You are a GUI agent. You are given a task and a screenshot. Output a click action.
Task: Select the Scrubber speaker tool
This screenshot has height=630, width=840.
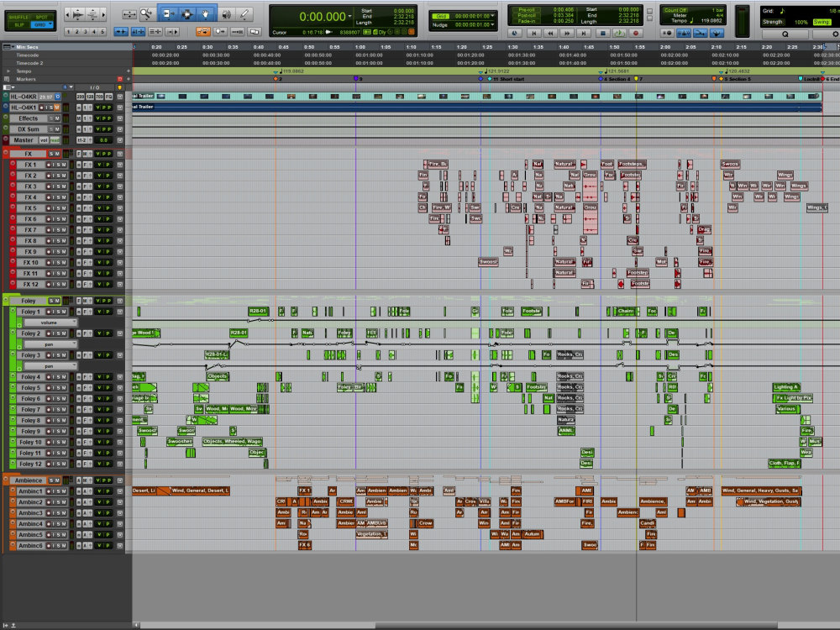click(x=227, y=14)
